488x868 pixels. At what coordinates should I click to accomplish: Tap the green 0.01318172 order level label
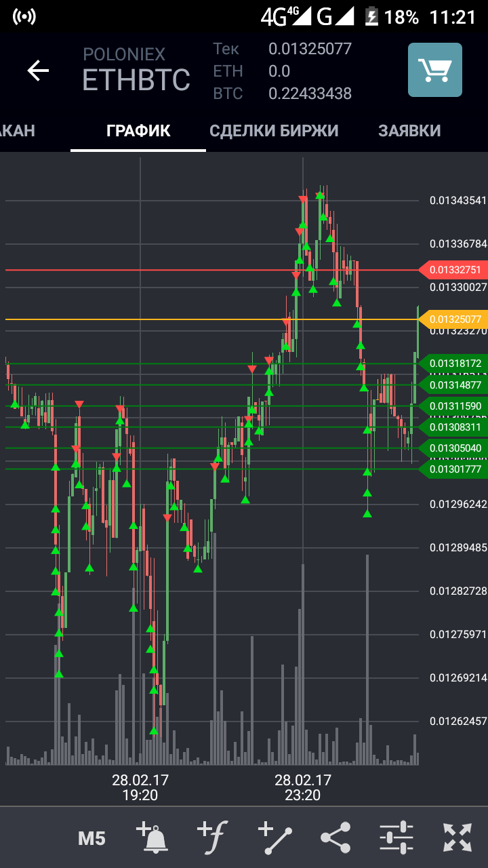(x=453, y=363)
